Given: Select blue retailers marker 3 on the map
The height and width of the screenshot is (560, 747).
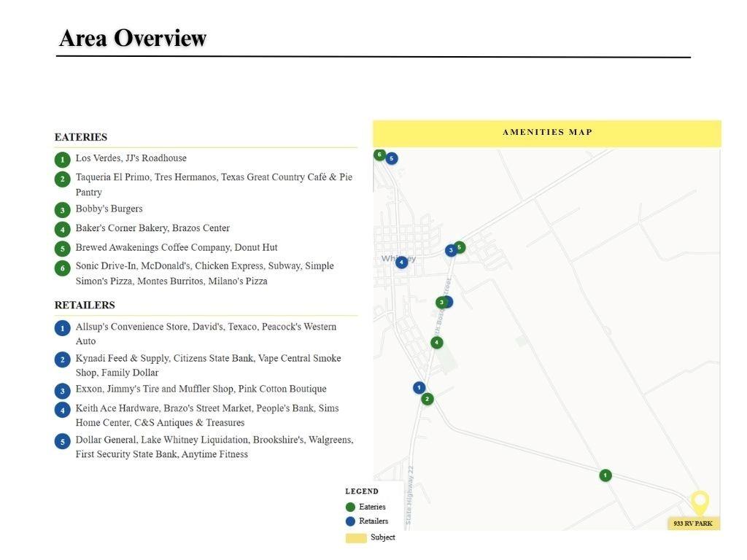Looking at the screenshot, I should click(451, 250).
